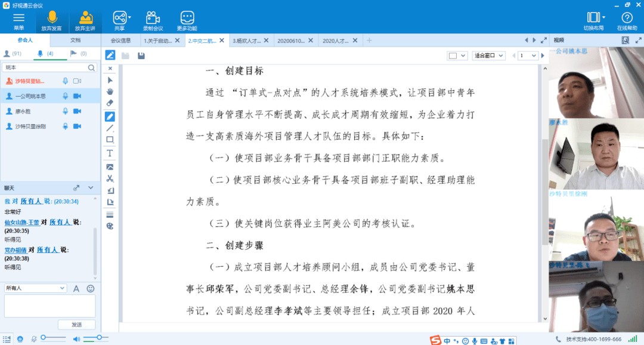Close the 2.中交二航... tab

(x=222, y=41)
